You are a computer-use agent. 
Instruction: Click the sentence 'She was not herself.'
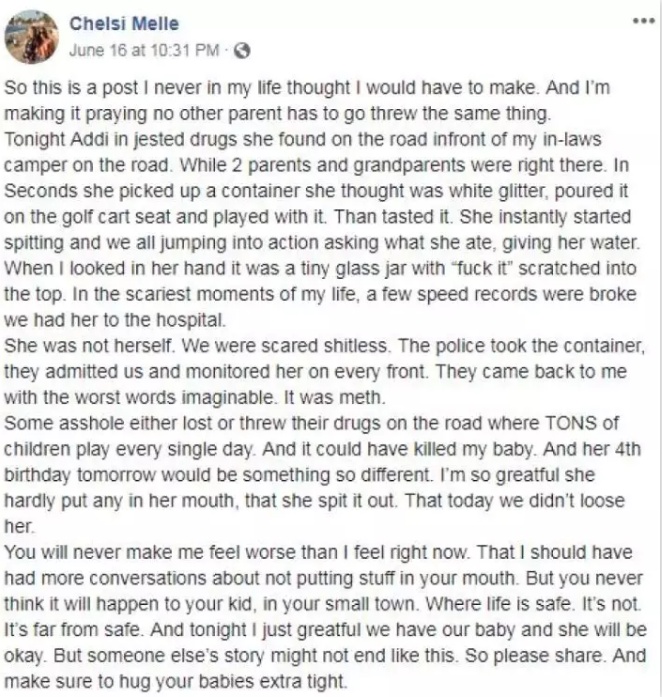click(89, 346)
